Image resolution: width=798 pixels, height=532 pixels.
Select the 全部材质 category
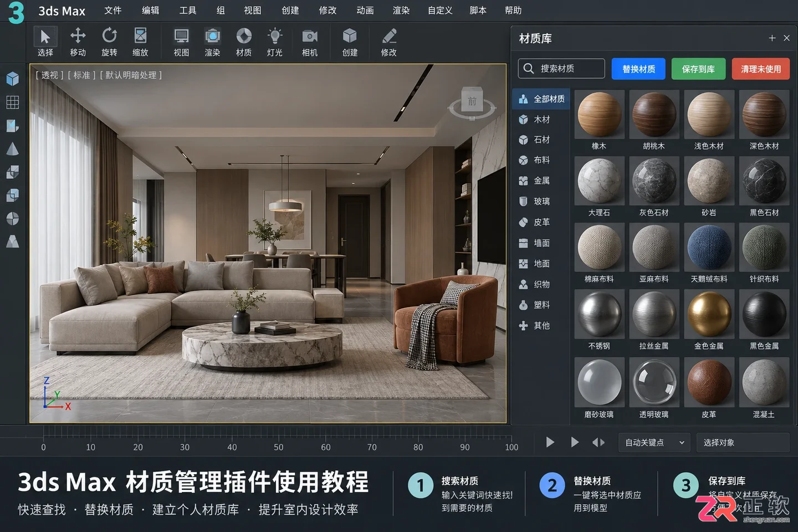[541, 99]
